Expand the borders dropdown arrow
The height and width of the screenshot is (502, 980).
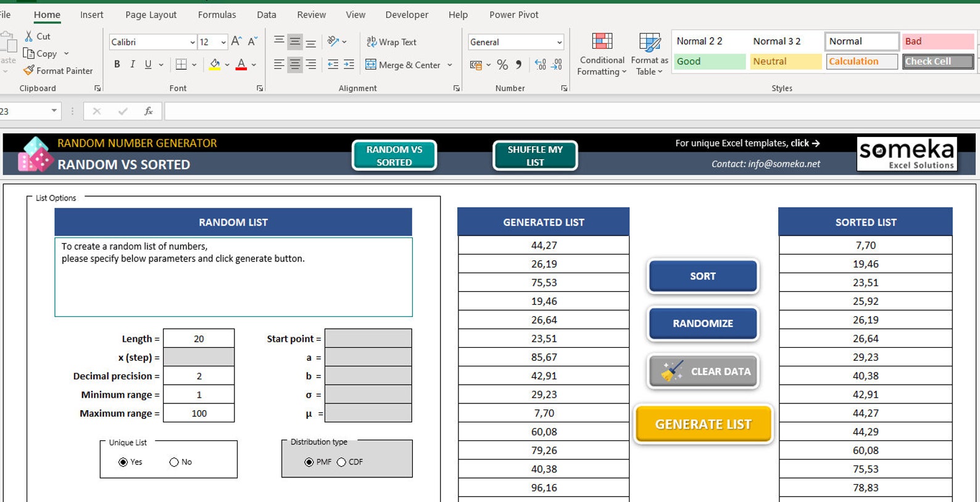point(194,64)
